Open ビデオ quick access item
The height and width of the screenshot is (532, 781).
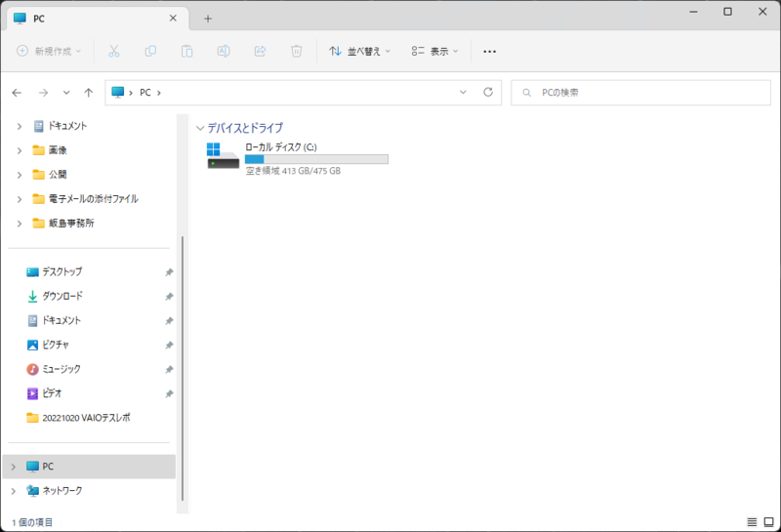(x=44, y=393)
